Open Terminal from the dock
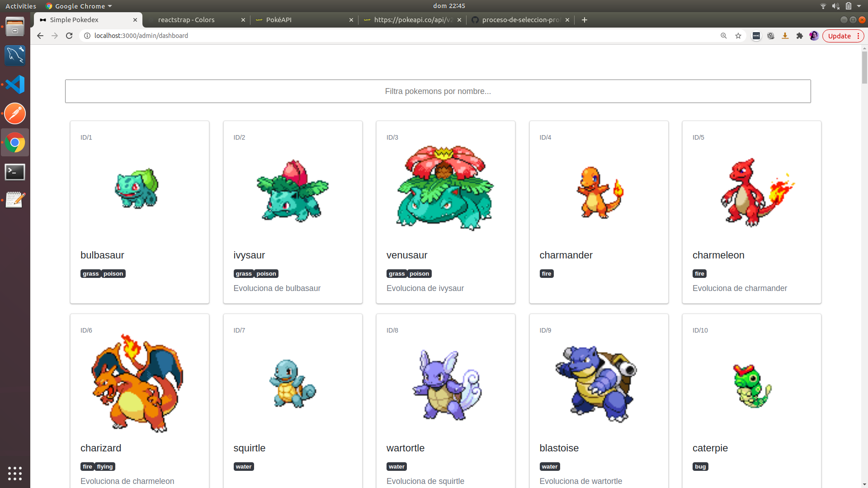The height and width of the screenshot is (488, 868). (x=15, y=172)
